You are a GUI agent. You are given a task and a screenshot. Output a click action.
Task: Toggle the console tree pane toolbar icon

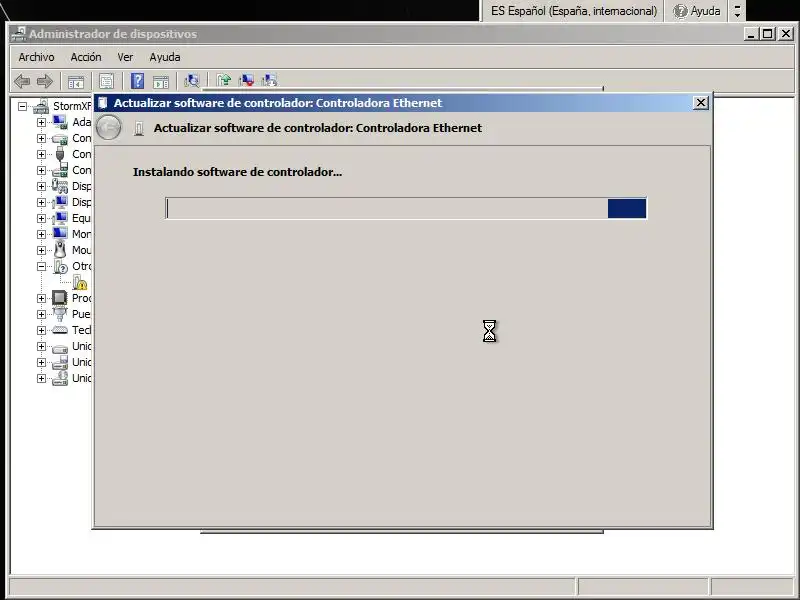click(x=76, y=81)
